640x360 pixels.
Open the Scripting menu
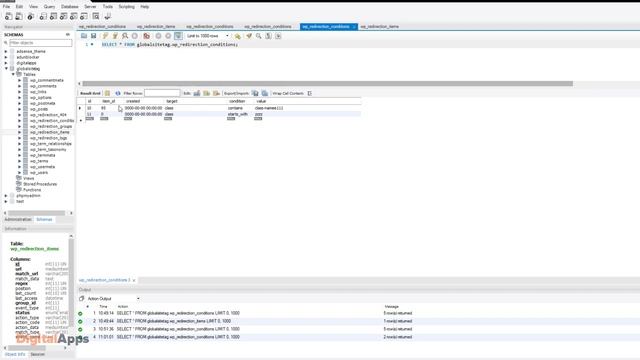126,7
